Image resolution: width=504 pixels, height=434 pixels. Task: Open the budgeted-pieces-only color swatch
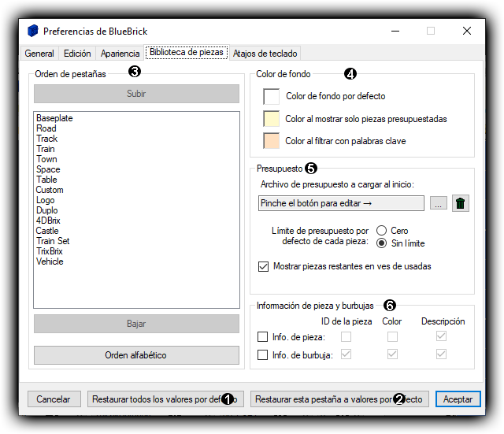click(271, 119)
